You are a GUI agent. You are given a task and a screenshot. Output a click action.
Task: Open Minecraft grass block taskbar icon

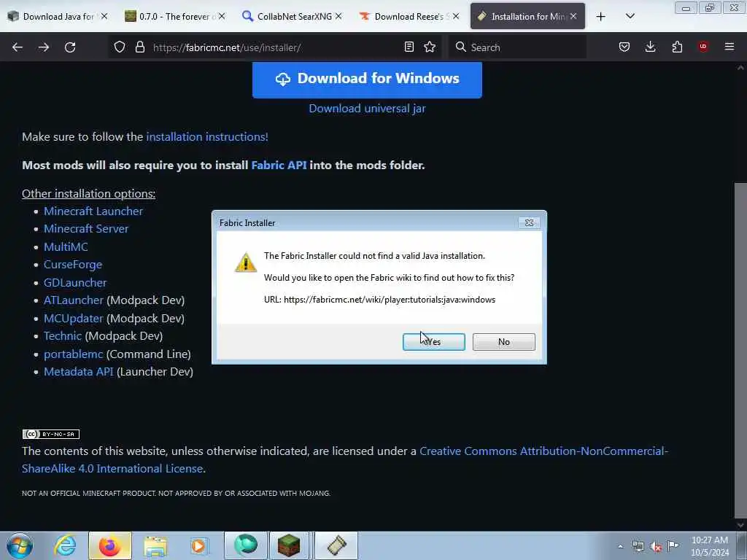(x=289, y=545)
